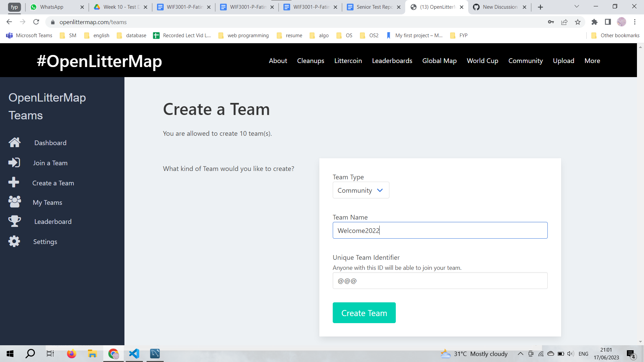Screen dimensions: 644x362
Task: Click the Create a Team plus icon
Action: (14, 182)
